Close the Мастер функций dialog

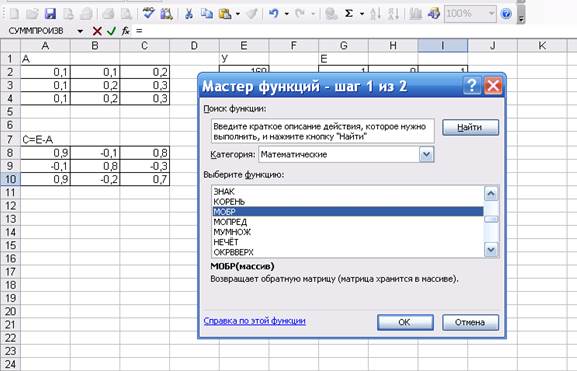pos(493,86)
